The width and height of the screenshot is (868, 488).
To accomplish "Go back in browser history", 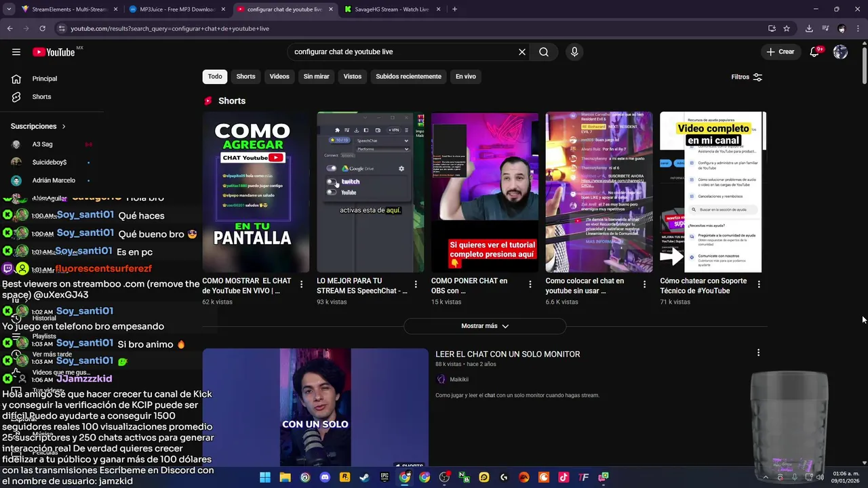I will point(9,28).
